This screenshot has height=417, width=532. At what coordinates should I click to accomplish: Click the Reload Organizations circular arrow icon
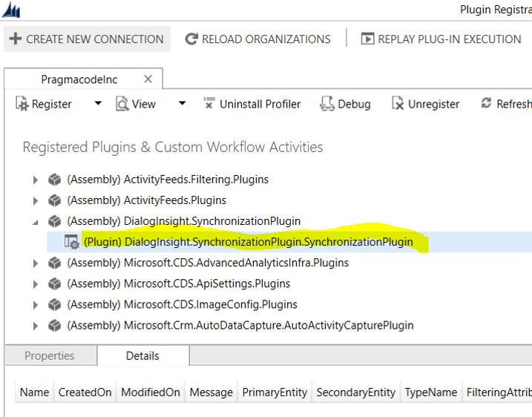(x=191, y=39)
